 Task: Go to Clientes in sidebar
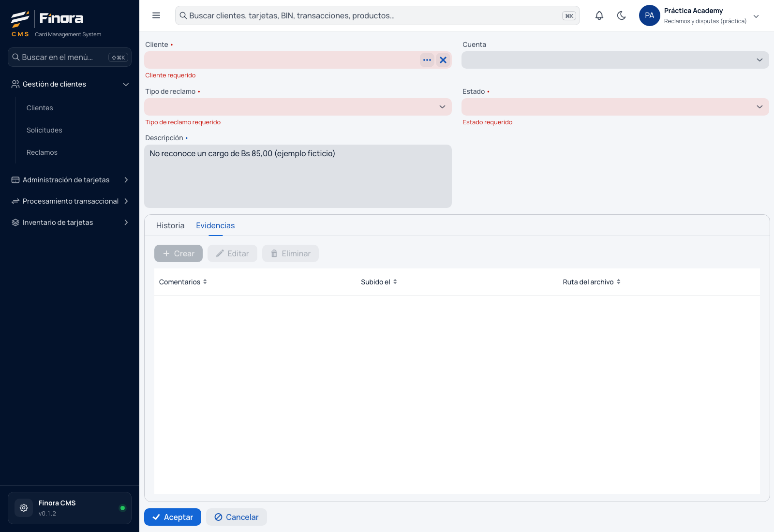(40, 108)
